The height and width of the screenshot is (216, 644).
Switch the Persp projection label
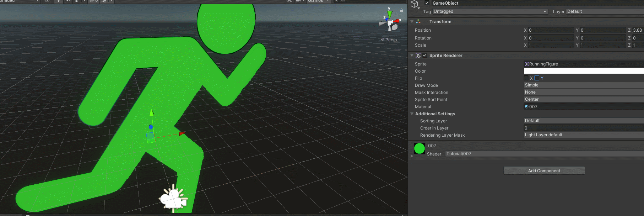click(x=389, y=40)
